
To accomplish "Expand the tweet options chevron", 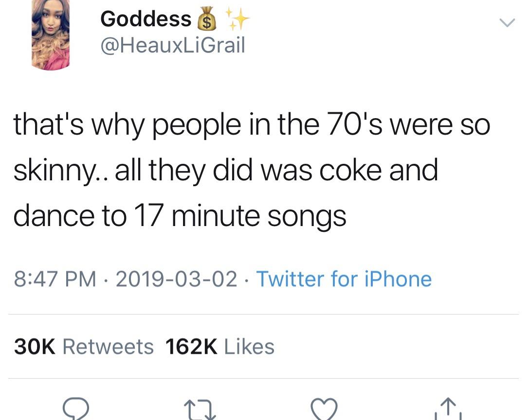I will point(506,22).
